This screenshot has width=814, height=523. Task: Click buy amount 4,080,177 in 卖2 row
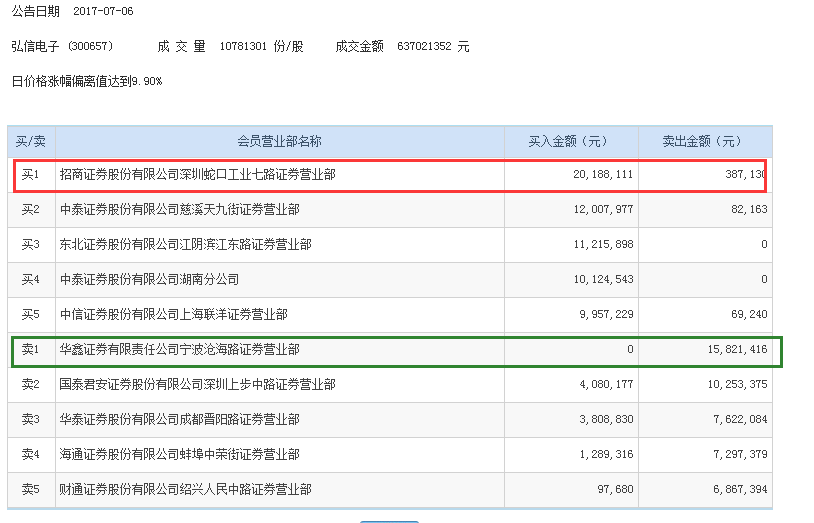(x=606, y=384)
